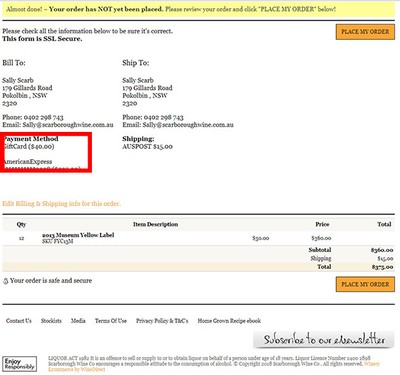Screen dimensions: 400x375
Task: Open the Media footer link
Action: pos(78,321)
